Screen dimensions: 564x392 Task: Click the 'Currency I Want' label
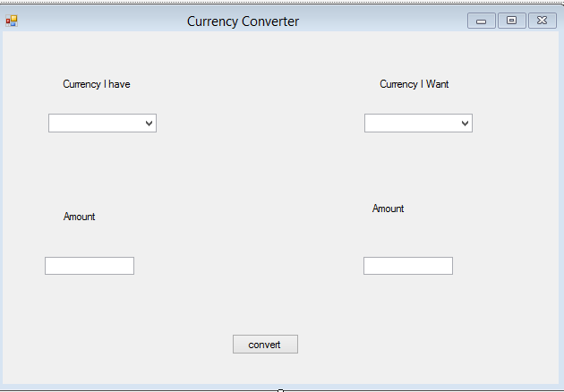414,84
